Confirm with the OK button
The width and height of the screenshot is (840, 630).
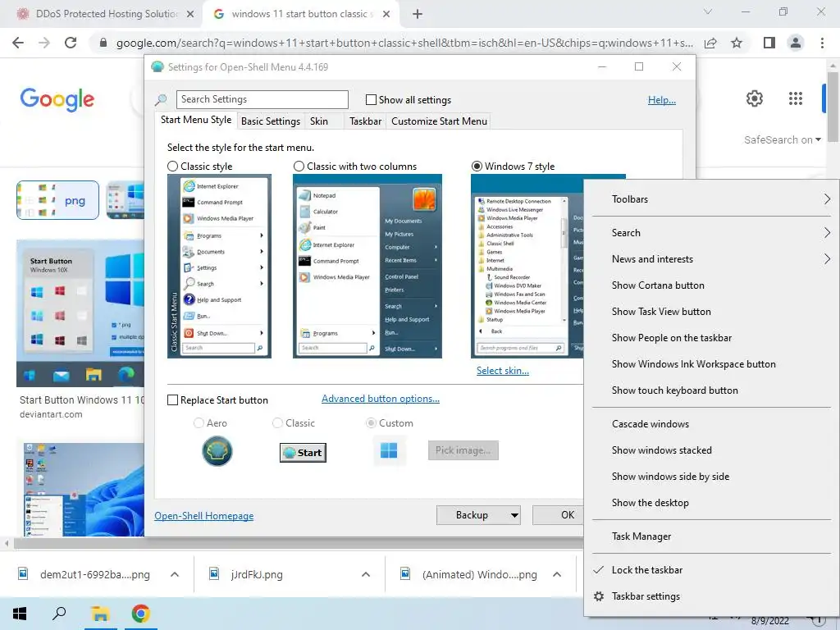point(558,515)
